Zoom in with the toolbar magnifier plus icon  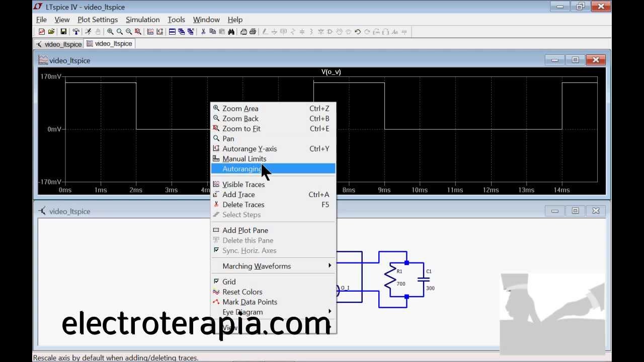[x=110, y=32]
